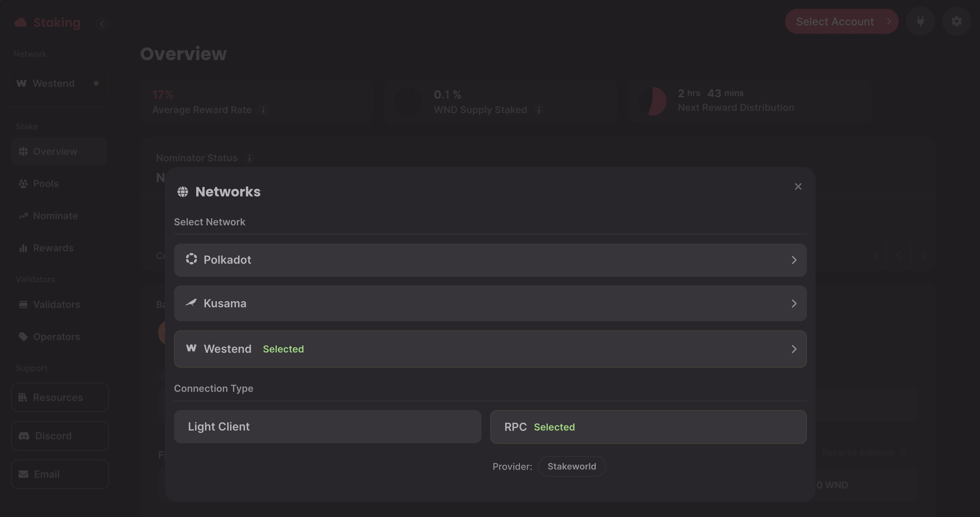Viewport: 980px width, 517px height.
Task: Click the Rewards bar chart icon
Action: click(x=23, y=248)
